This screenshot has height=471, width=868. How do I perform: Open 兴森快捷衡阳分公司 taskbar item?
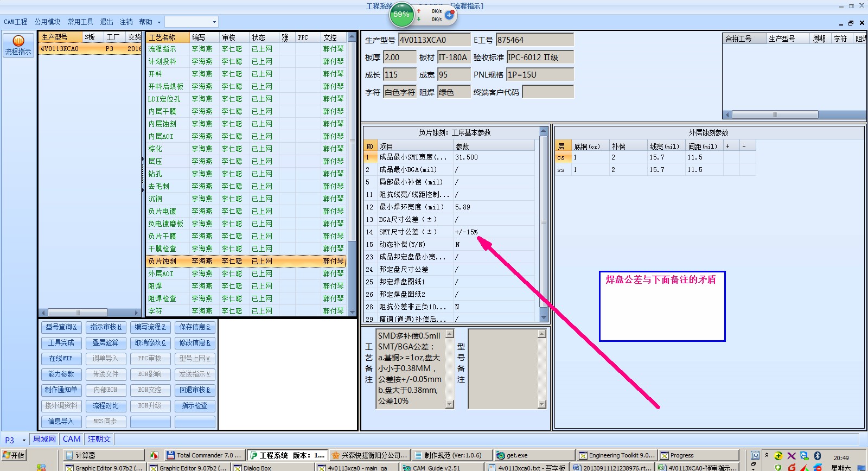[x=369, y=455]
